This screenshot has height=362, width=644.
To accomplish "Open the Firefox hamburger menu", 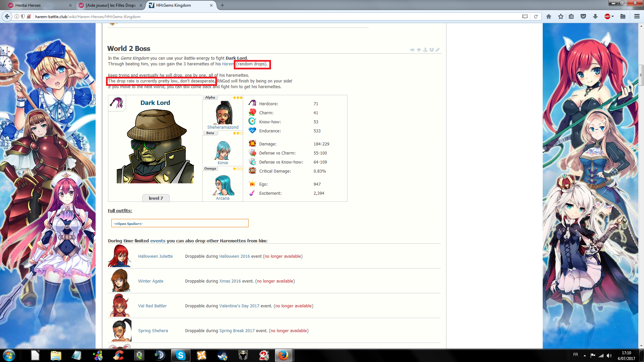I will click(x=637, y=16).
